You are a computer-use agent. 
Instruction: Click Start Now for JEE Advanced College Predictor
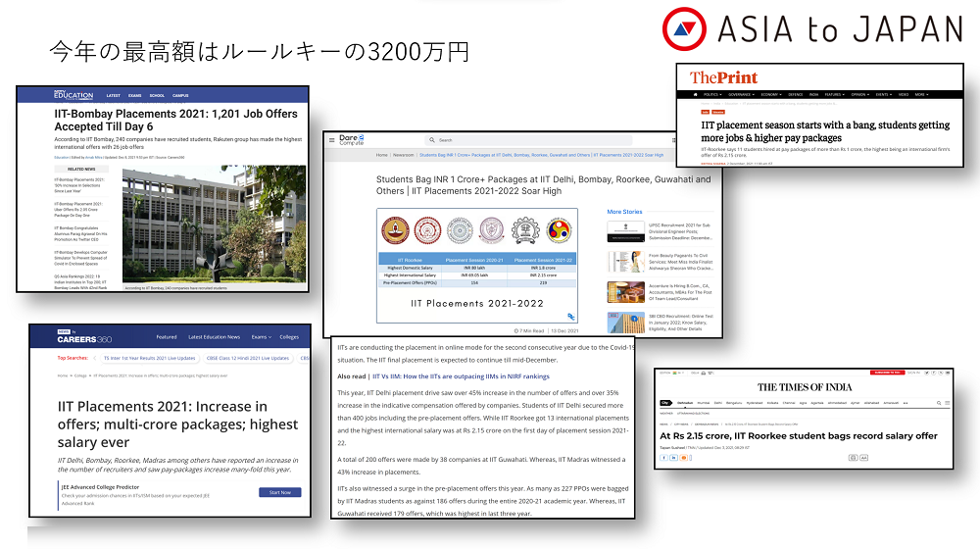coord(280,492)
